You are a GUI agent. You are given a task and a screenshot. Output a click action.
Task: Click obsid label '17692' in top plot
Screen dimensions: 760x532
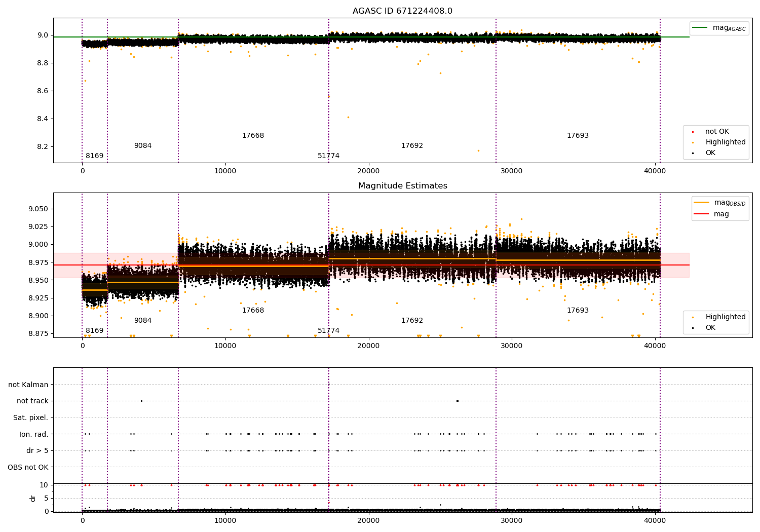click(412, 146)
